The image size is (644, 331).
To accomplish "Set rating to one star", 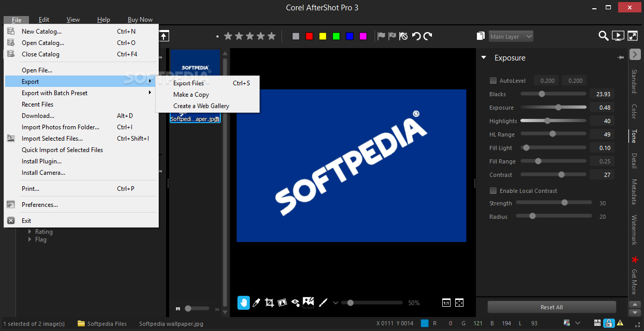I will [x=228, y=36].
